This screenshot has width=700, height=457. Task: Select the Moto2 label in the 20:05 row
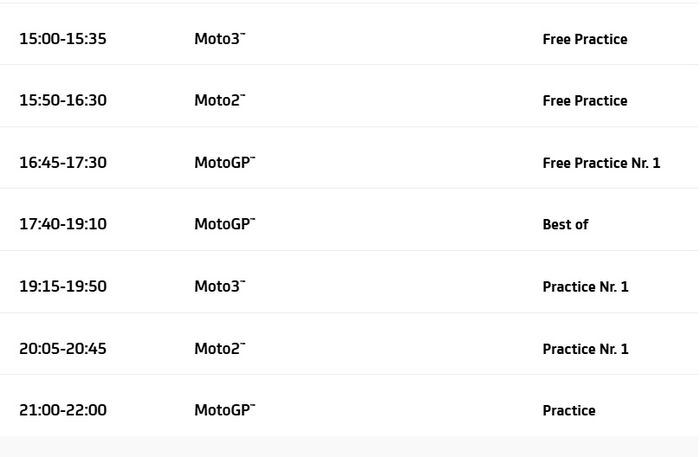coord(219,349)
